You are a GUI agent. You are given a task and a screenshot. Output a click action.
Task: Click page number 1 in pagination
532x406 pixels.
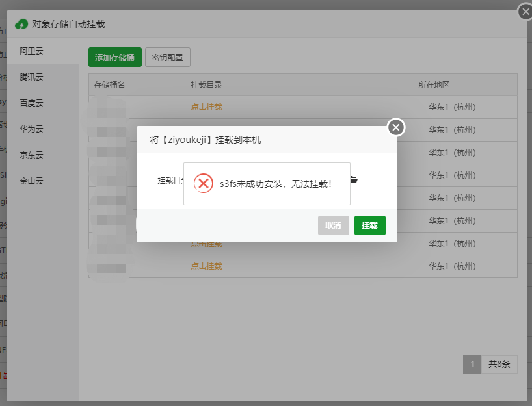tap(472, 364)
